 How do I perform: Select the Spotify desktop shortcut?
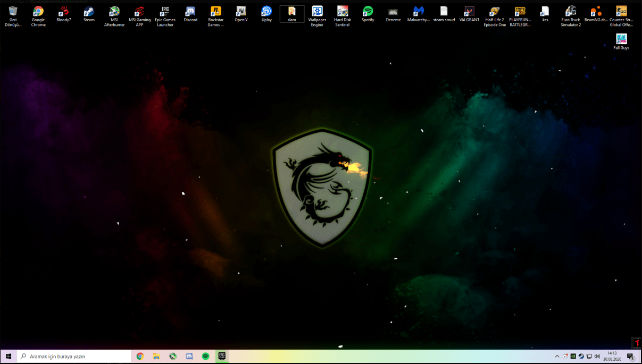(x=368, y=14)
